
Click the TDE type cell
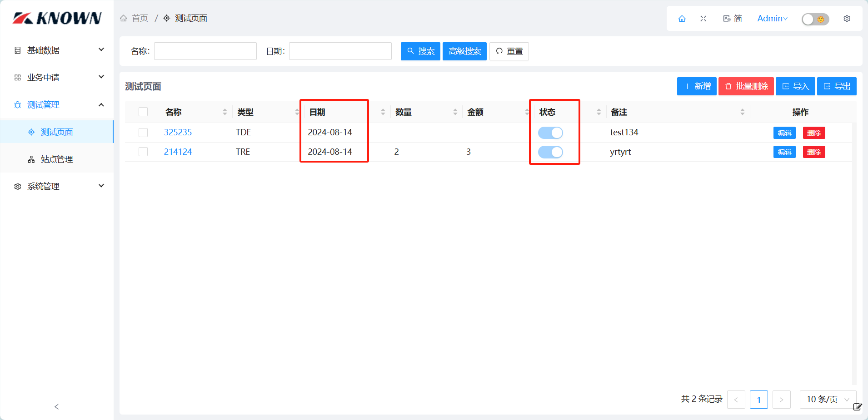[x=243, y=132]
